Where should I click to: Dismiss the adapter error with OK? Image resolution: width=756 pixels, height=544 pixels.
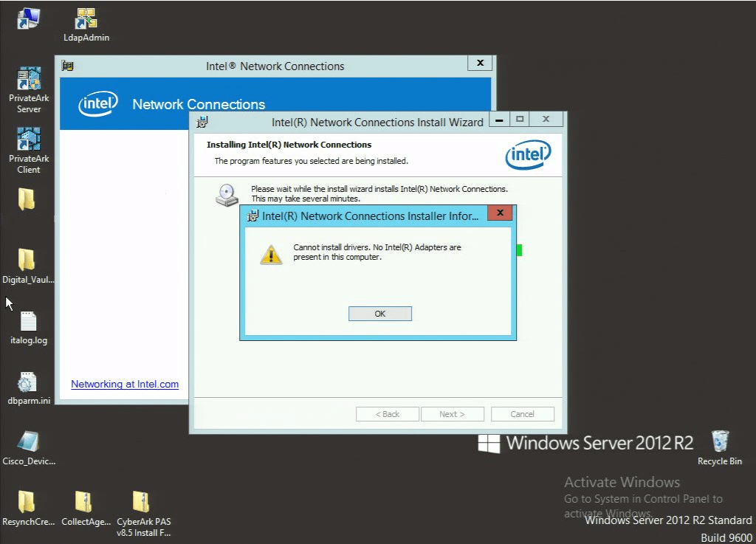(x=379, y=313)
